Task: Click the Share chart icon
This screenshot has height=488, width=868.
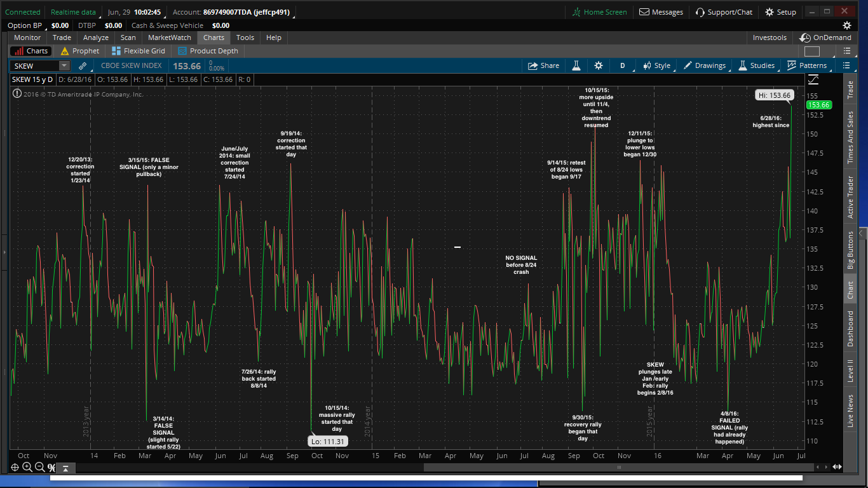Action: [543, 65]
